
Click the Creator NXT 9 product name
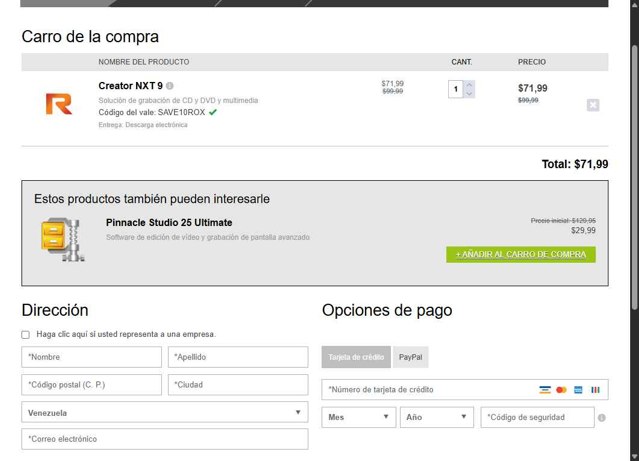point(130,86)
